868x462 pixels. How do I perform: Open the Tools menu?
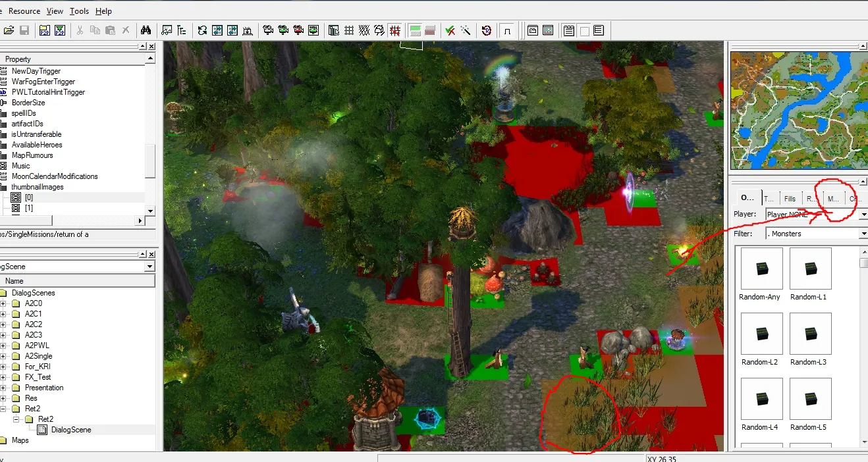[79, 11]
